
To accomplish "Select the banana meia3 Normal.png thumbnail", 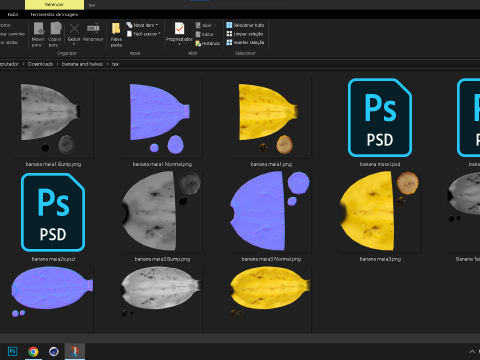I will coord(271,212).
